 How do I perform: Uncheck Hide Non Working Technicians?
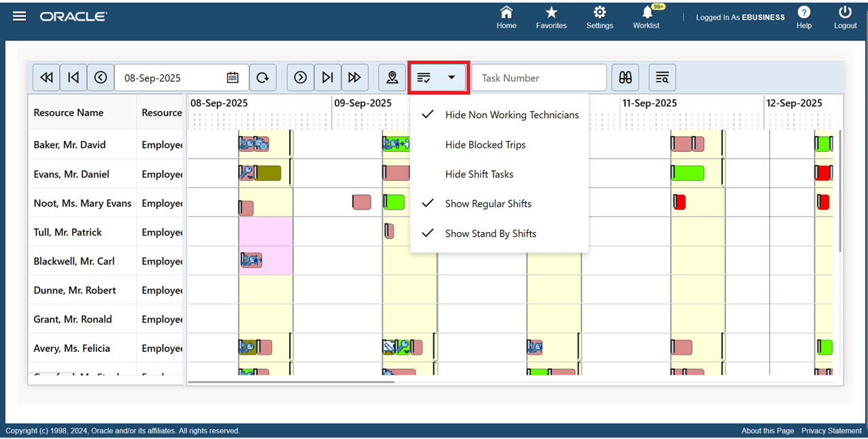[x=512, y=114]
